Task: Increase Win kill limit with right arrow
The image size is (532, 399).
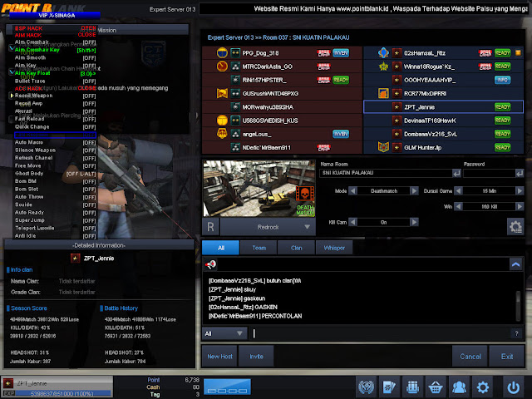Action: (520, 206)
